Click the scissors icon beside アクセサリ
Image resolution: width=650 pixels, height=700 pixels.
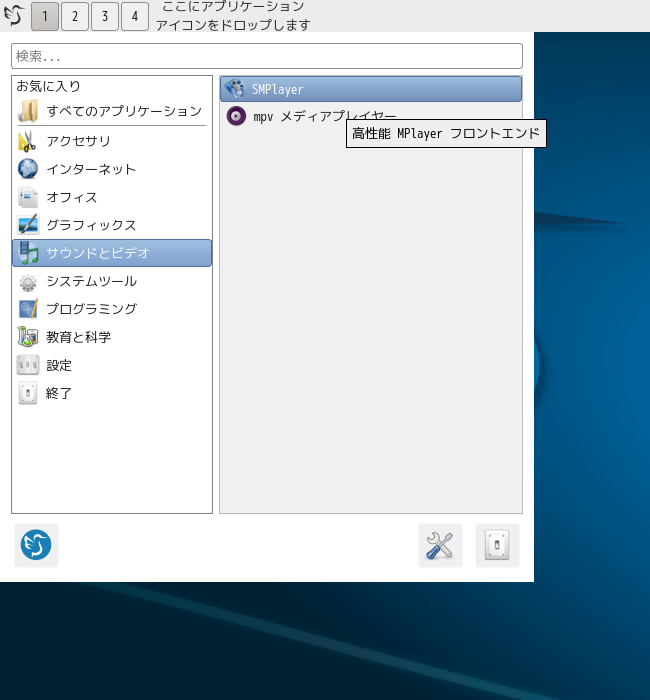point(28,141)
